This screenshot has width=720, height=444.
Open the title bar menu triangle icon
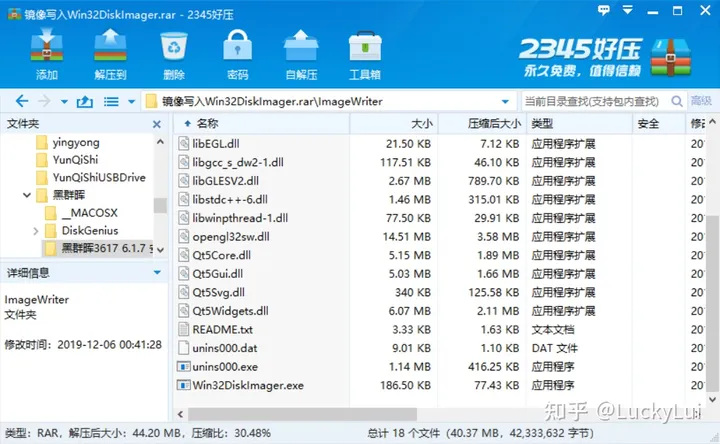[627, 10]
